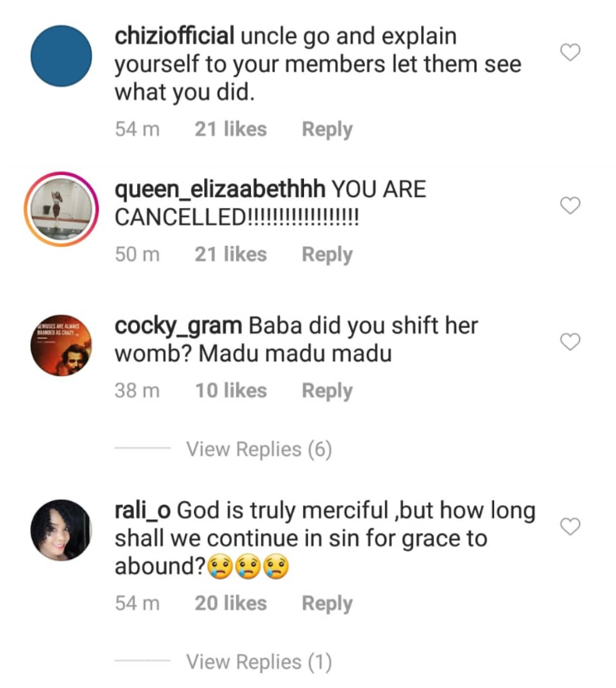Like cocky_gram's comment using the heart
The width and height of the screenshot is (616, 688).
tap(570, 342)
